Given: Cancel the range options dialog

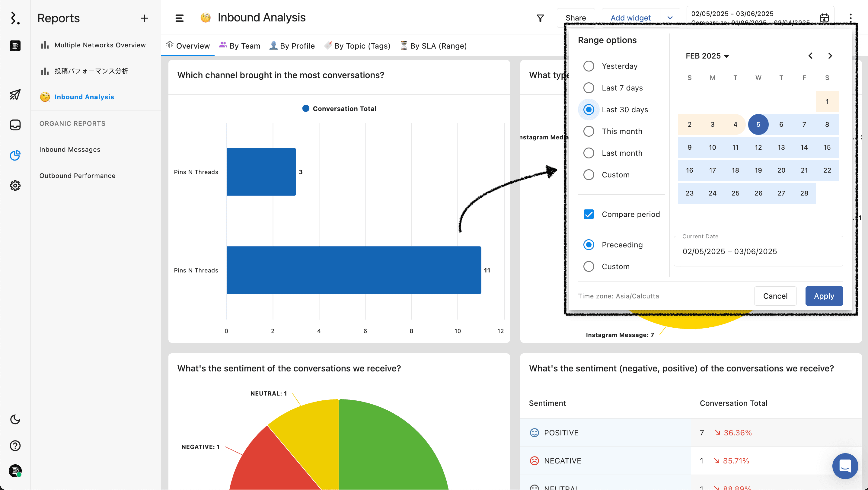Looking at the screenshot, I should point(775,296).
